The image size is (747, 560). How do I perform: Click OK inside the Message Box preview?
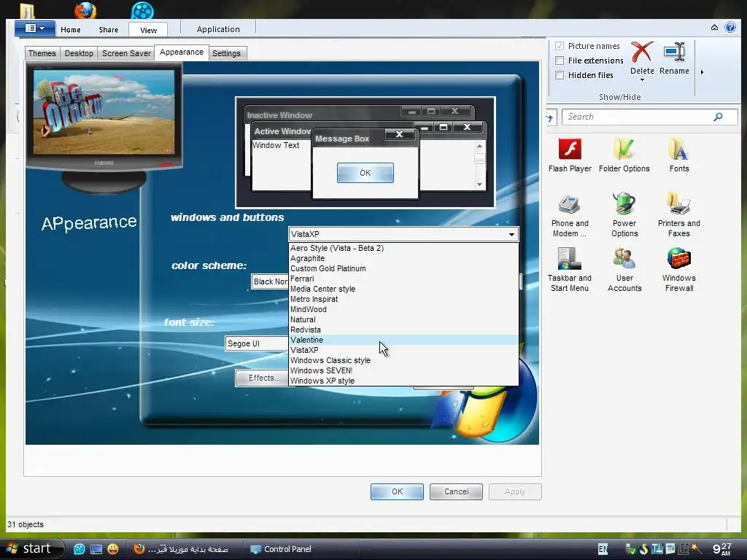pyautogui.click(x=365, y=173)
